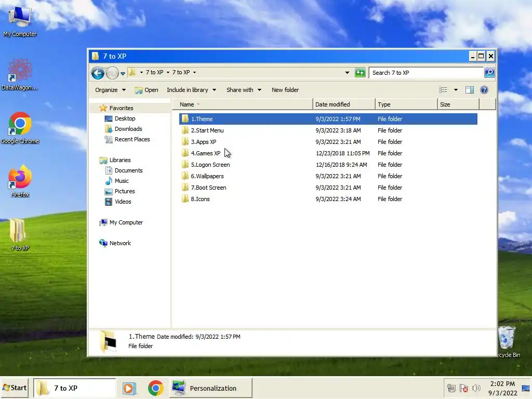Click the greyed Forward navigation button

pyautogui.click(x=112, y=73)
